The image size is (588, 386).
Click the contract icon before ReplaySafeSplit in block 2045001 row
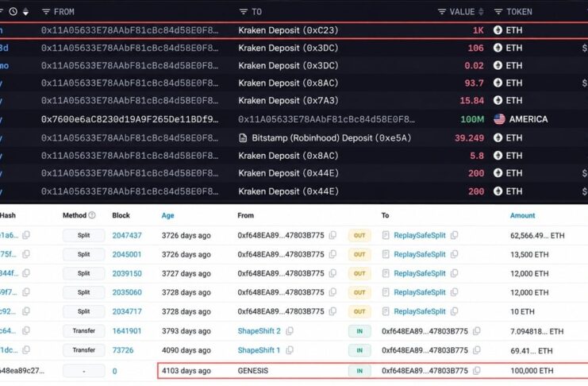click(386, 254)
